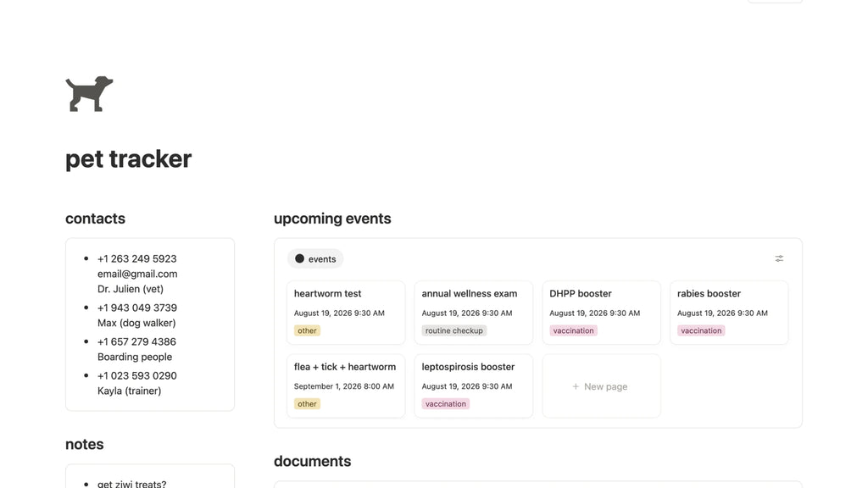Open the rabies booster card

(729, 313)
